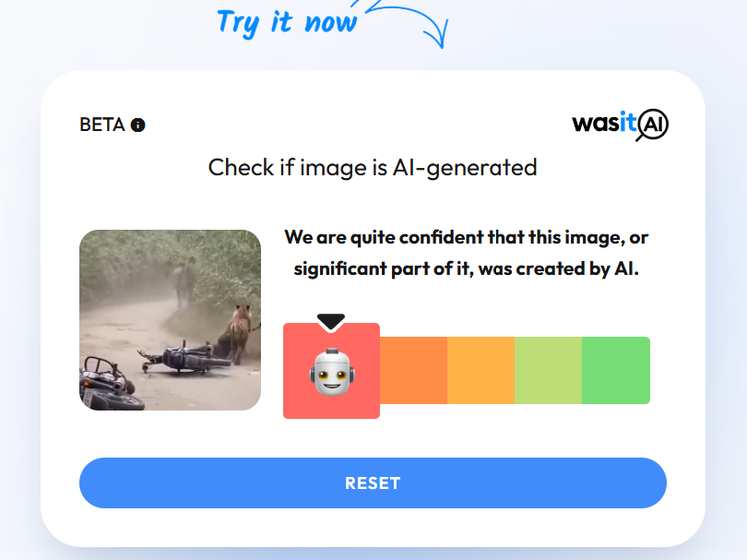The width and height of the screenshot is (747, 560).
Task: Click the BETA label
Action: click(x=102, y=125)
